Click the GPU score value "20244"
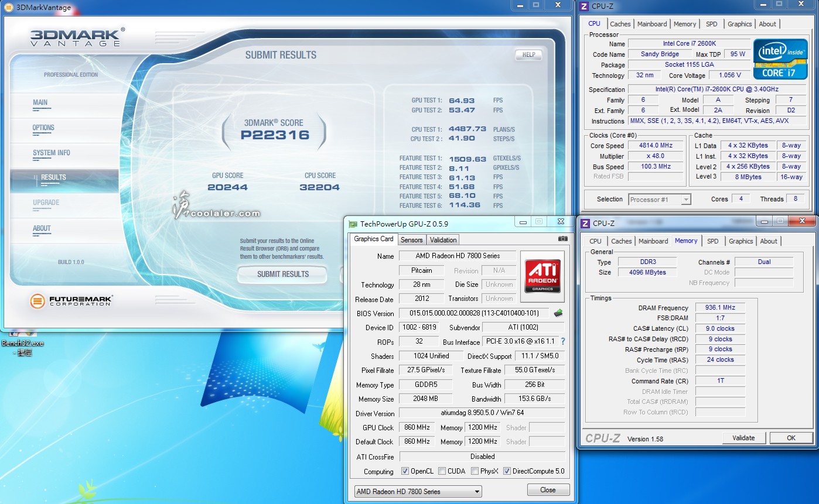 tap(228, 187)
